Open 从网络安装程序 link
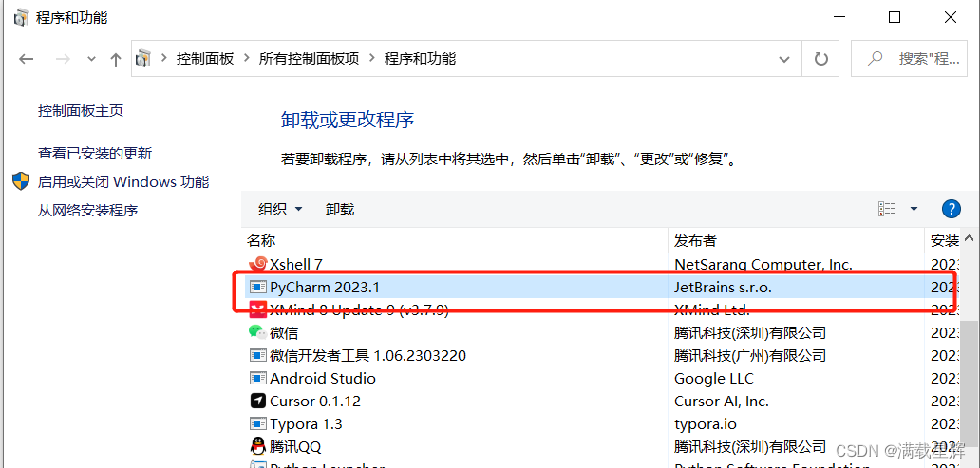 pos(88,211)
